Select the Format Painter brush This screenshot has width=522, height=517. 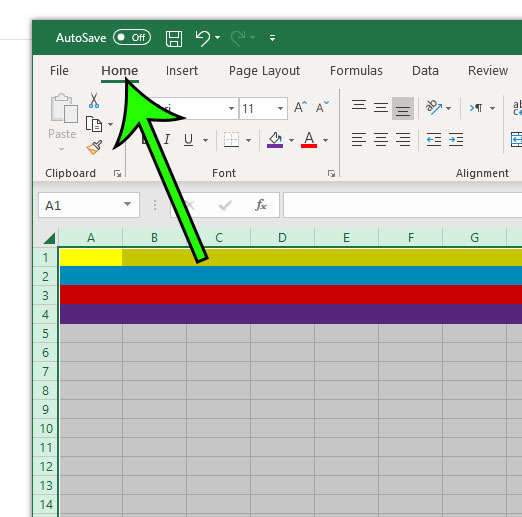click(94, 147)
